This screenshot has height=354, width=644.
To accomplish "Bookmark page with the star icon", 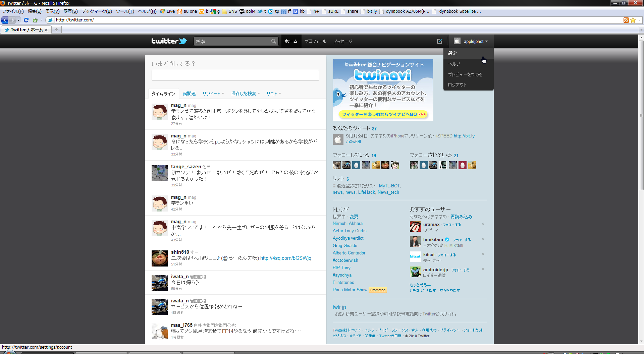I will pos(633,20).
